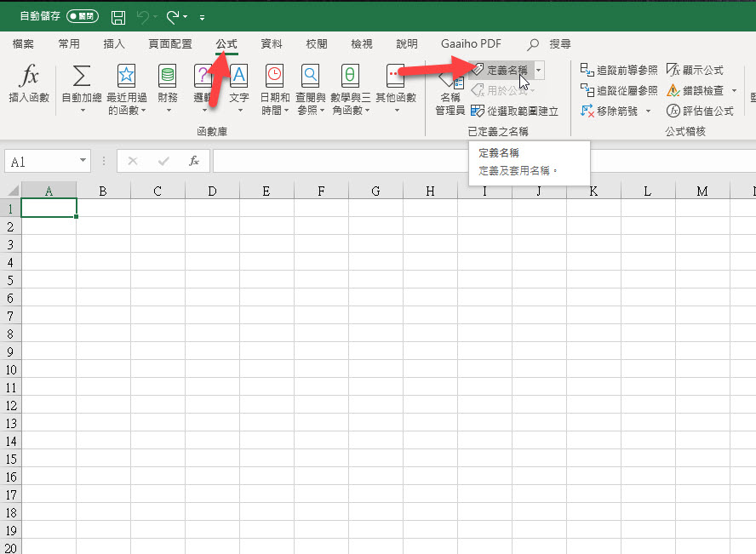Click the Save floppy disk icon
This screenshot has height=554, width=756.
pyautogui.click(x=118, y=17)
